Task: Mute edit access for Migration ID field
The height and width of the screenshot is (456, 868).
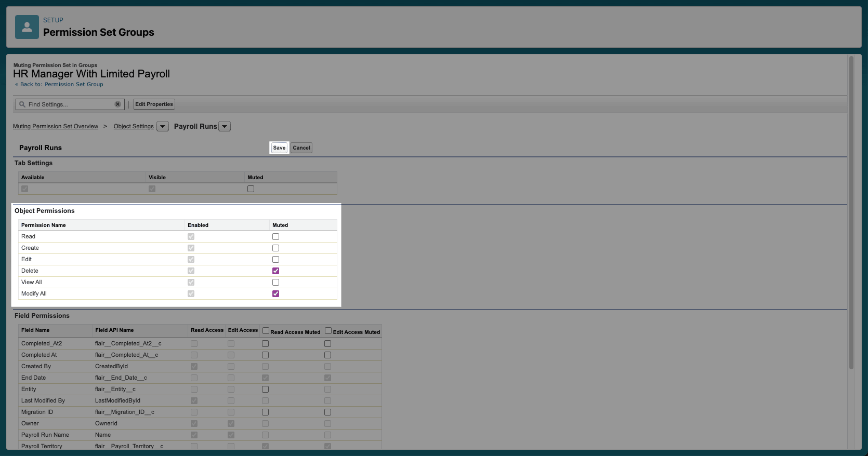Action: pos(327,412)
